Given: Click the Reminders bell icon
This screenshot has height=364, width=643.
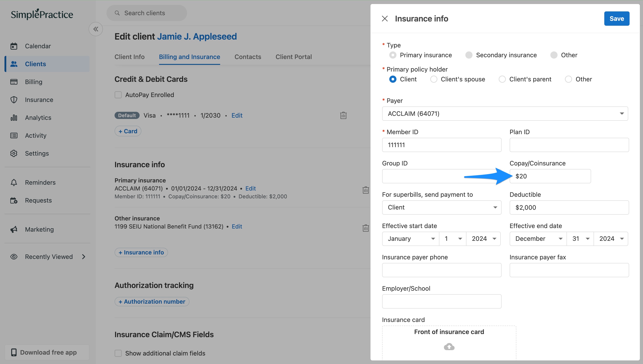Looking at the screenshot, I should 14,182.
